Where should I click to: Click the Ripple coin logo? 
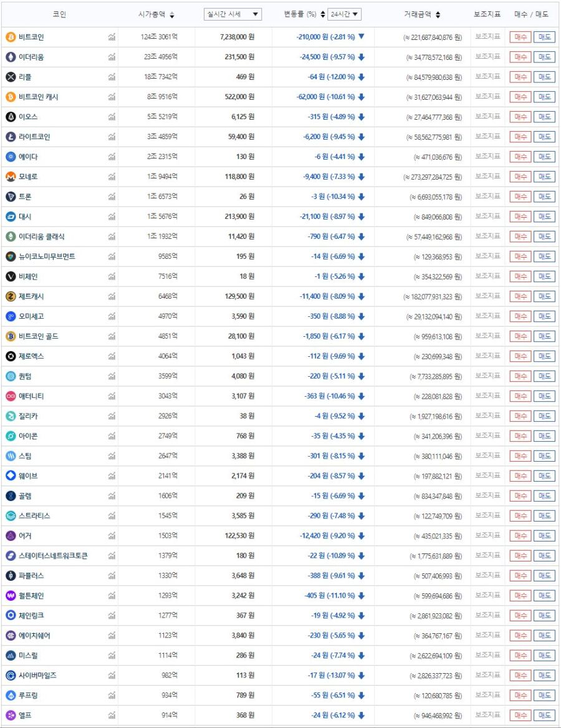click(x=11, y=77)
